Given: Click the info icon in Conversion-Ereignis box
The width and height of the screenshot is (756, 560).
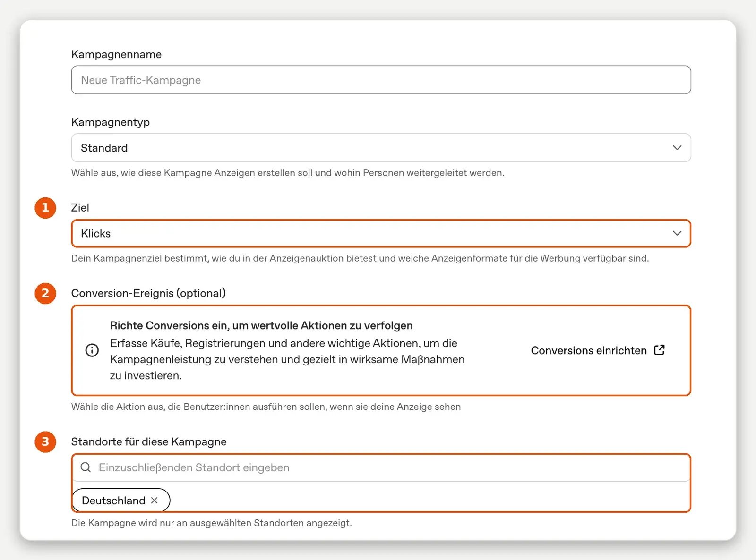Looking at the screenshot, I should (92, 350).
